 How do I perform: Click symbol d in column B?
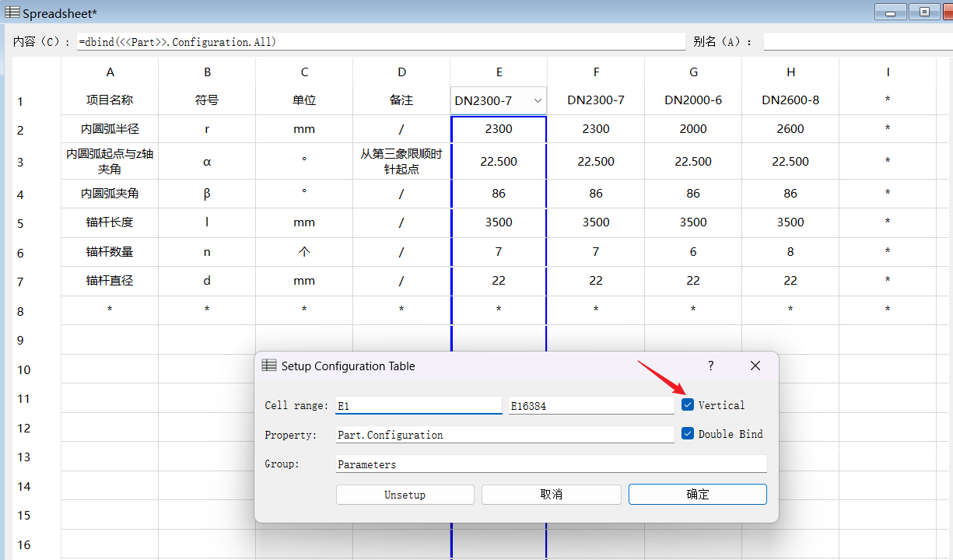pyautogui.click(x=207, y=281)
